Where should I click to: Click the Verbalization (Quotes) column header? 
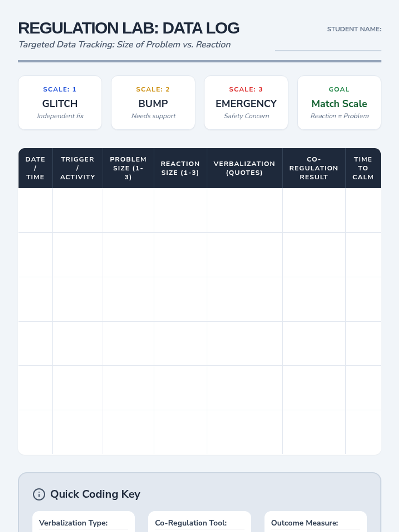[x=244, y=168]
